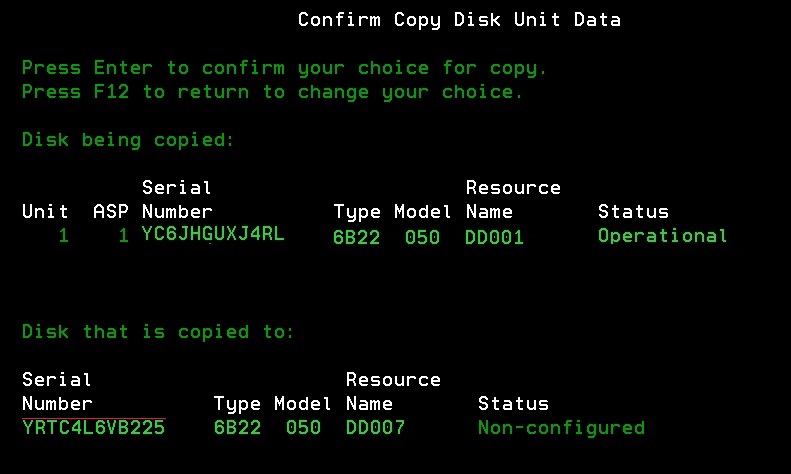Click type 6B22 in the DD007 row

tap(237, 428)
